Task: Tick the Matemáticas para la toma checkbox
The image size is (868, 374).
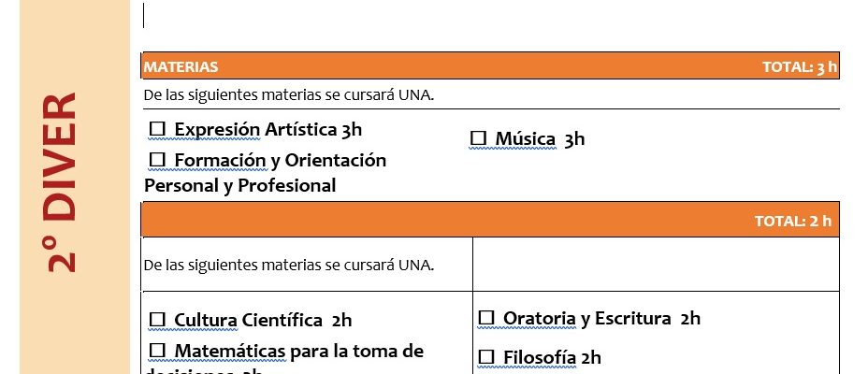Action: (158, 351)
